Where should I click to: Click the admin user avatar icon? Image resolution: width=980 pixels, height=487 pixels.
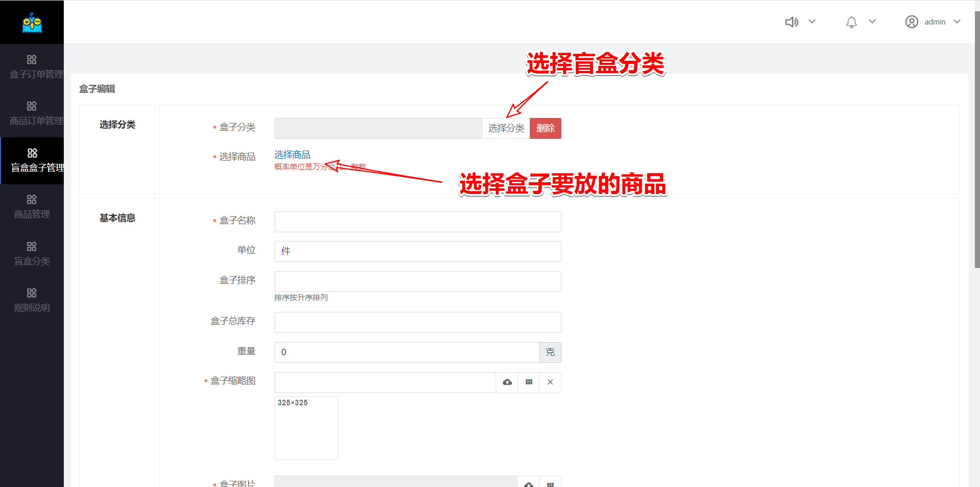(912, 22)
